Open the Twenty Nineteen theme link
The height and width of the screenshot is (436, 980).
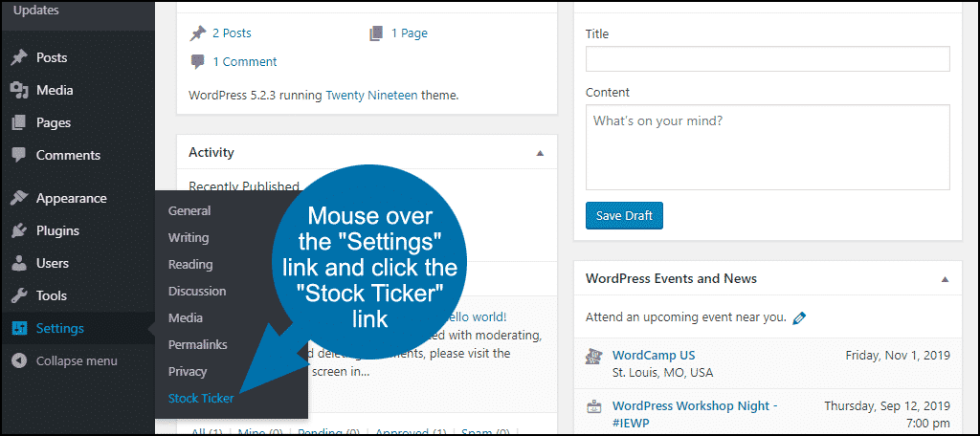pos(371,96)
